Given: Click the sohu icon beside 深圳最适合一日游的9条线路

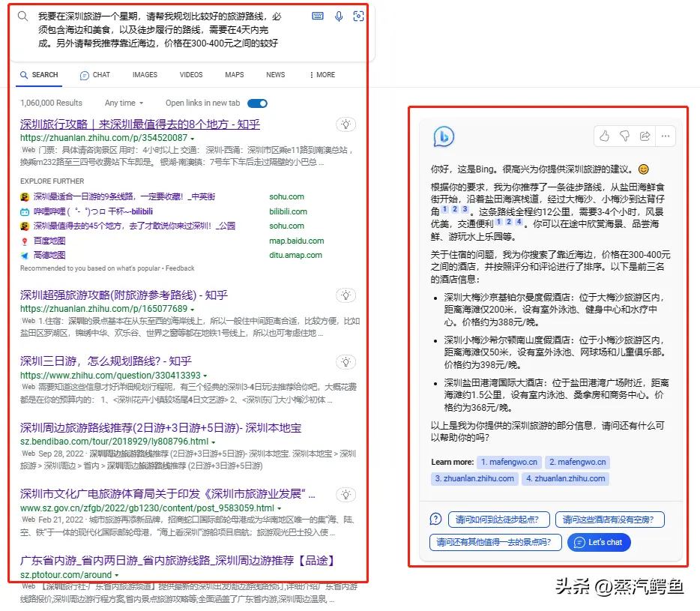Looking at the screenshot, I should point(25,197).
